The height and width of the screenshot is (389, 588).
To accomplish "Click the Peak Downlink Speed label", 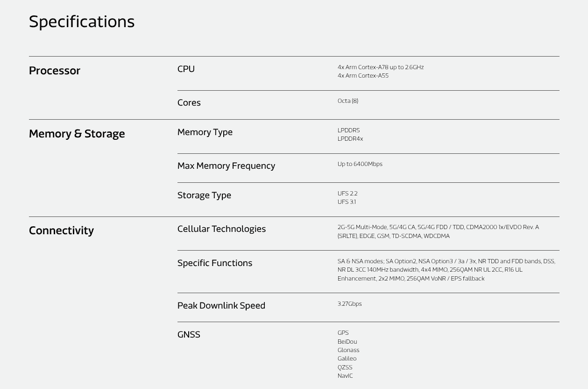I will tap(221, 306).
